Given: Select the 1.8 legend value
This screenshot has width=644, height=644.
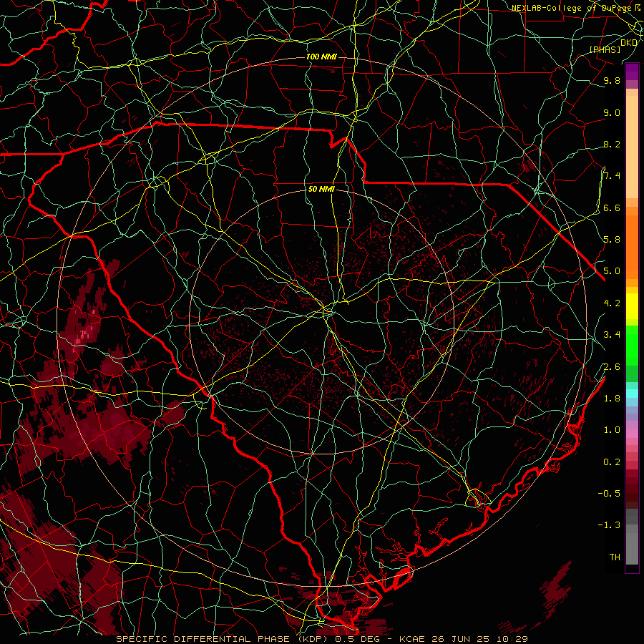Looking at the screenshot, I should coord(612,399).
